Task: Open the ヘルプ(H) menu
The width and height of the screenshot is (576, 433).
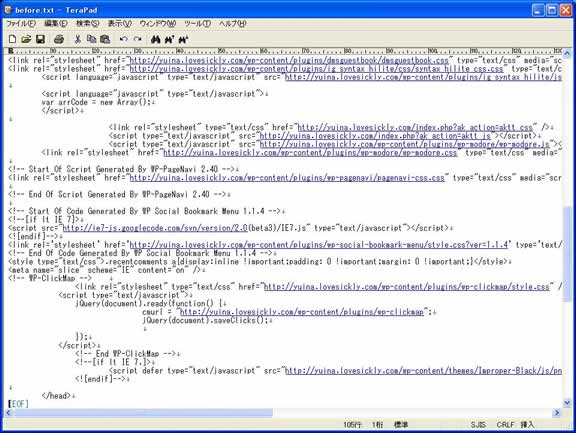Action: click(233, 24)
